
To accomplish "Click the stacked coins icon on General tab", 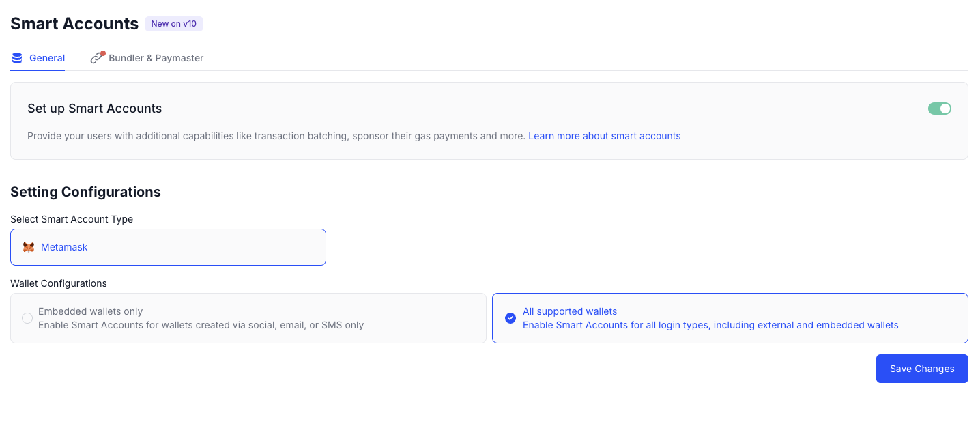I will [16, 58].
